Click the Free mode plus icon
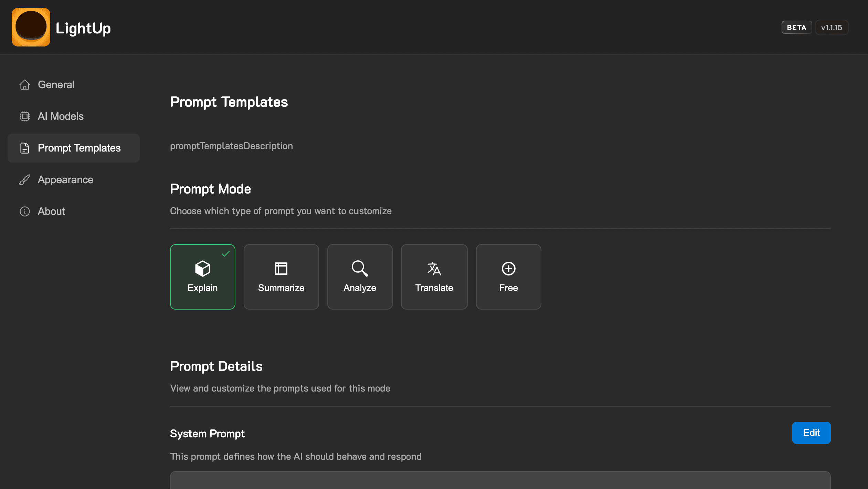This screenshot has width=868, height=489. tap(508, 269)
